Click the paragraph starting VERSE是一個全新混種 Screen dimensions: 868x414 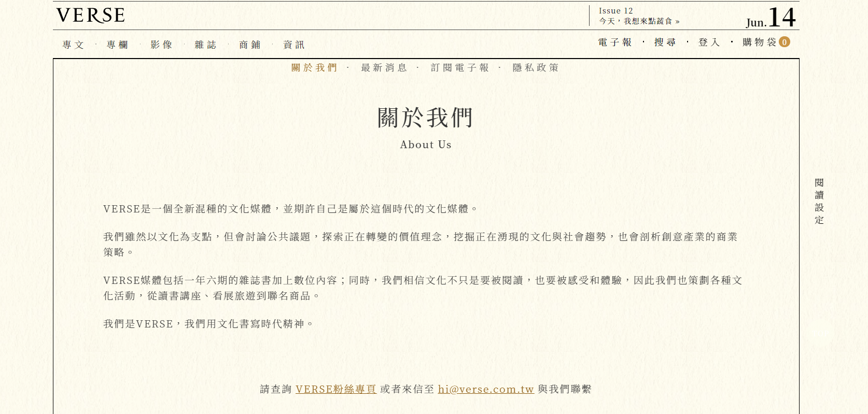coord(290,209)
